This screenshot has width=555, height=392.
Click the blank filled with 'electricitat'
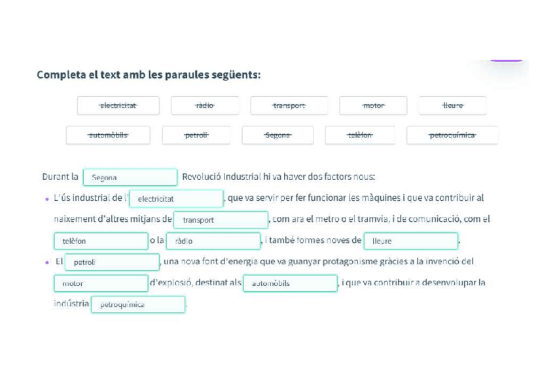[177, 198]
